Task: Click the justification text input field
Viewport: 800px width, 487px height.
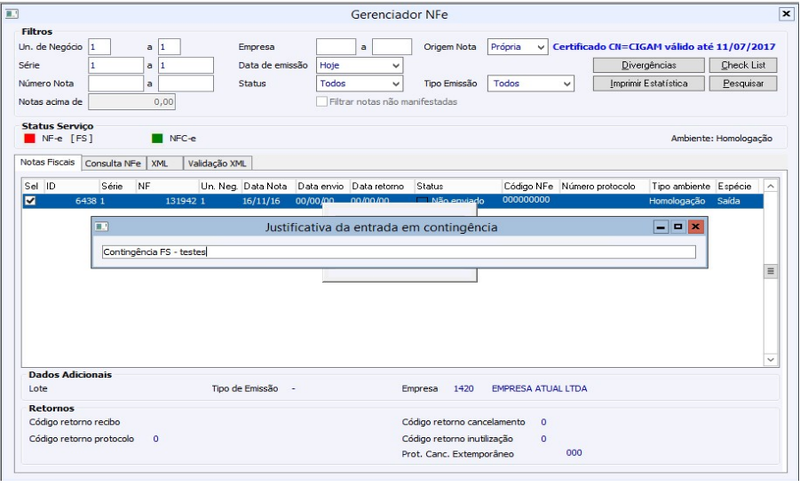Action: [x=398, y=252]
